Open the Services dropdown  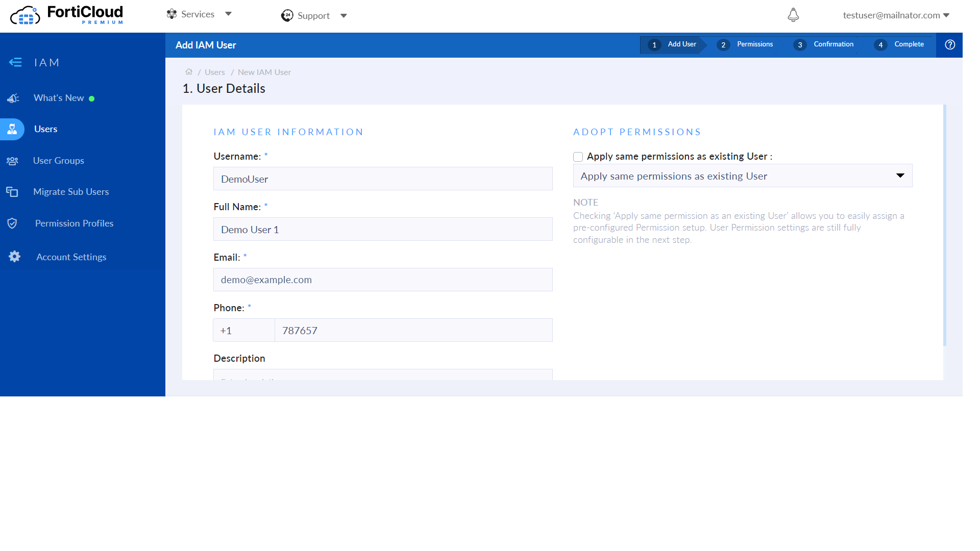click(199, 14)
